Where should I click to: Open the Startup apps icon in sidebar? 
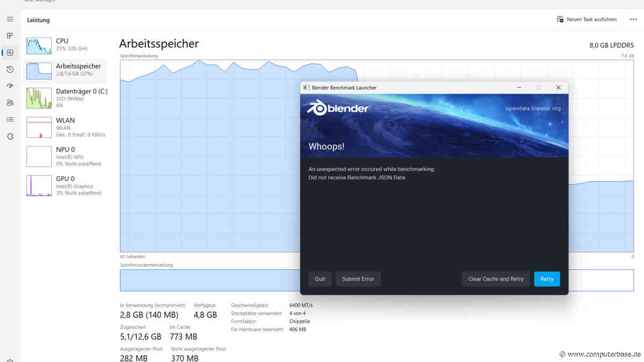pyautogui.click(x=10, y=86)
